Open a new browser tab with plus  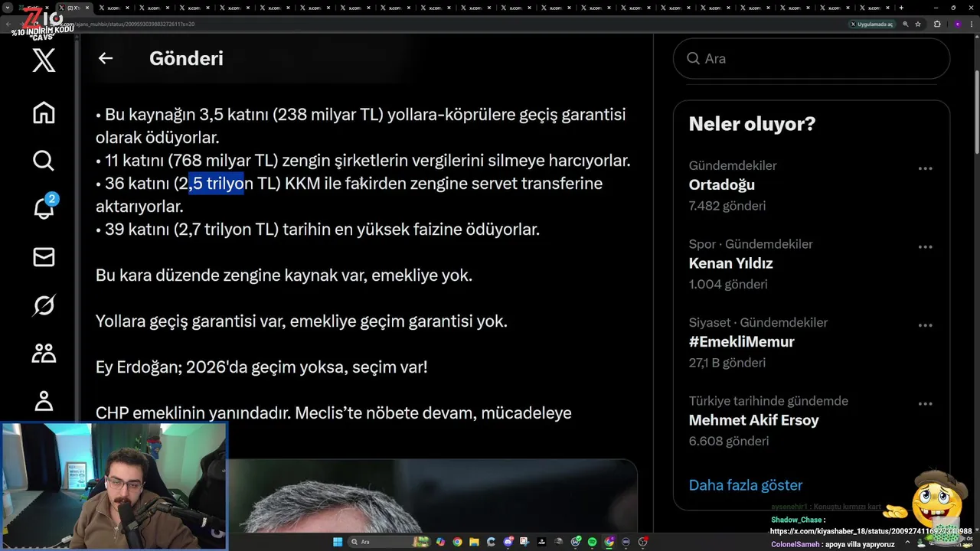[901, 8]
